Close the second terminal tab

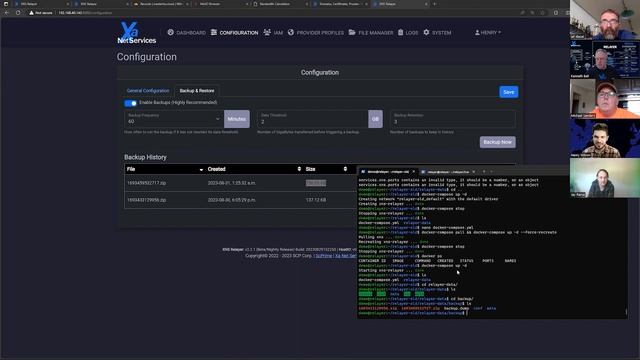point(473,172)
